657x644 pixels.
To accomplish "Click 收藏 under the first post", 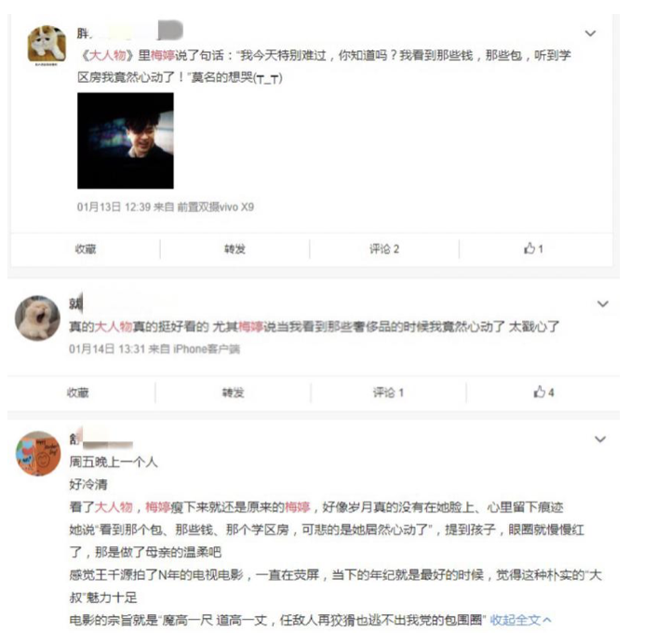I will tap(86, 248).
